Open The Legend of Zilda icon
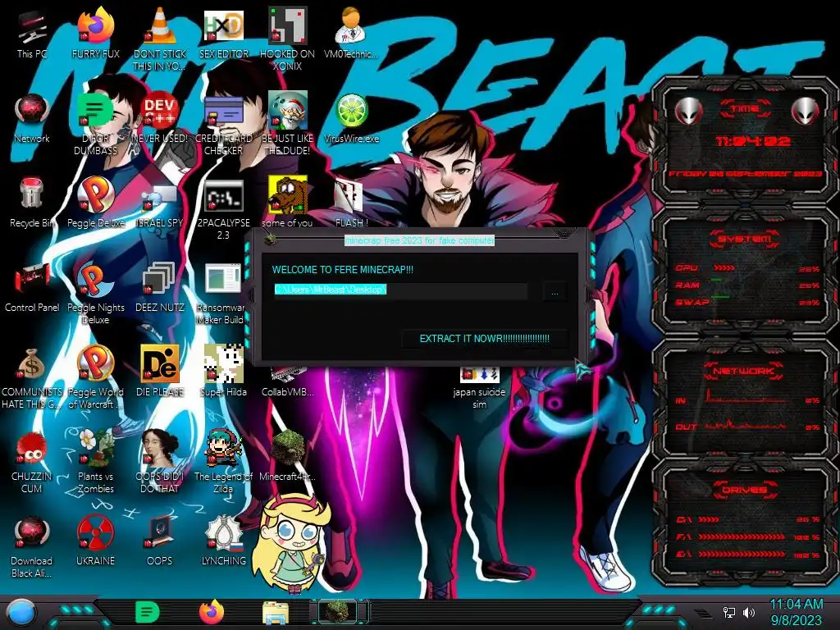Image resolution: width=840 pixels, height=630 pixels. point(224,462)
